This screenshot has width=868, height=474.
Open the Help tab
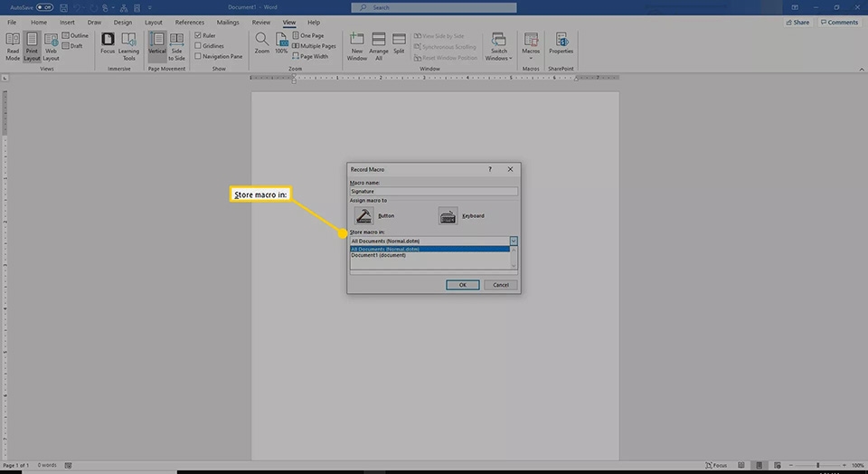(314, 22)
